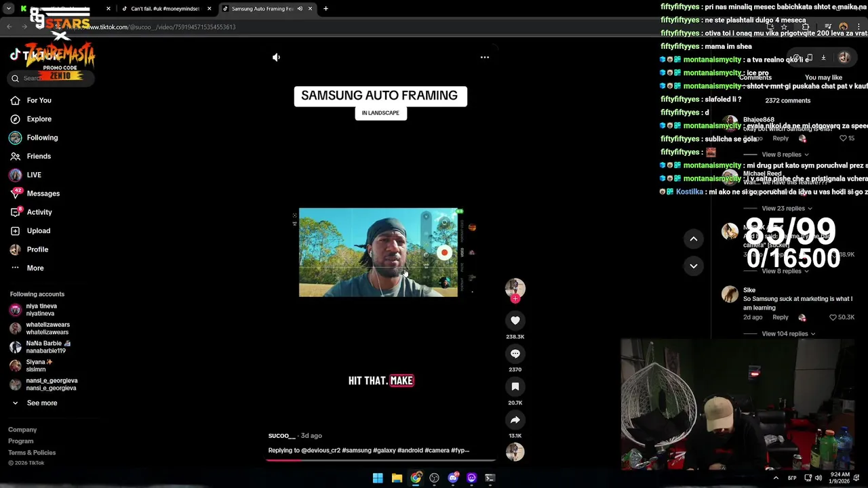Mute the video with speaker icon
The height and width of the screenshot is (488, 868).
[x=276, y=58]
